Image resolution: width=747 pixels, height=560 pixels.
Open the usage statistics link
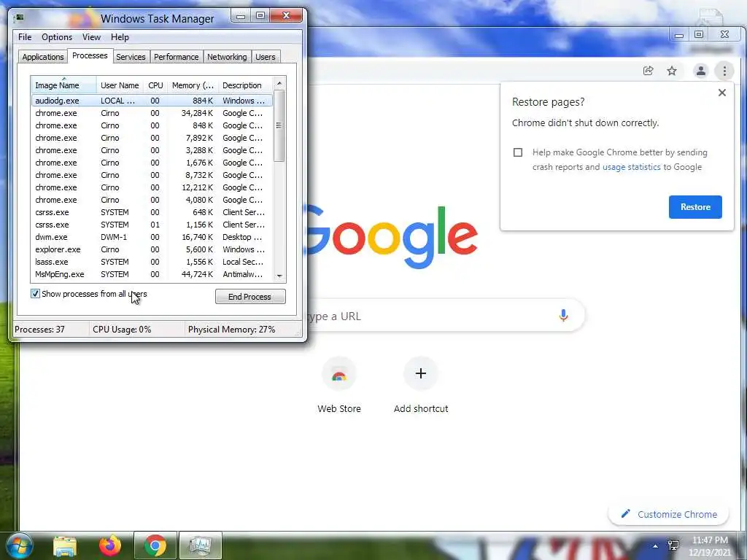point(631,167)
